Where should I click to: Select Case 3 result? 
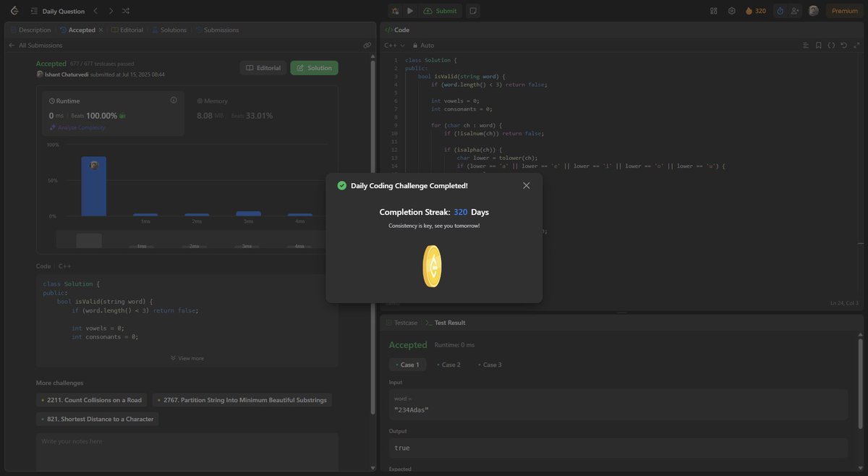tap(490, 365)
